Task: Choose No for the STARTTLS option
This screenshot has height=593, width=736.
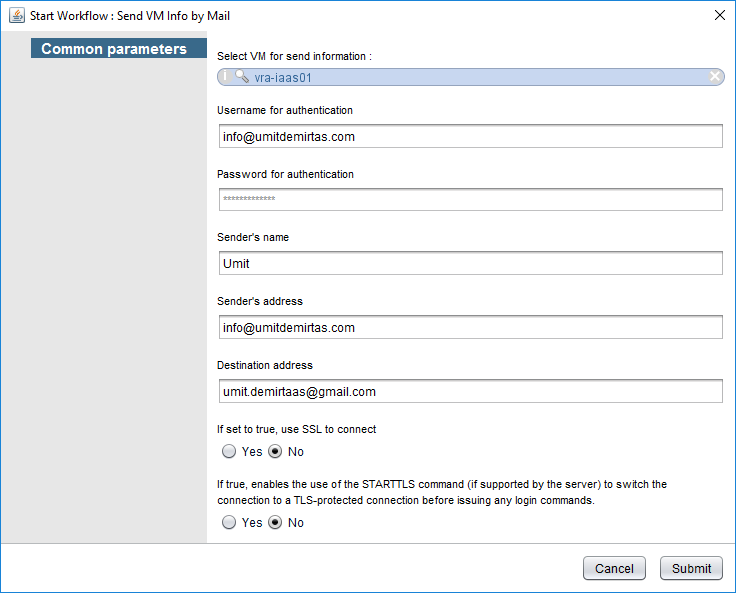Action: click(275, 522)
